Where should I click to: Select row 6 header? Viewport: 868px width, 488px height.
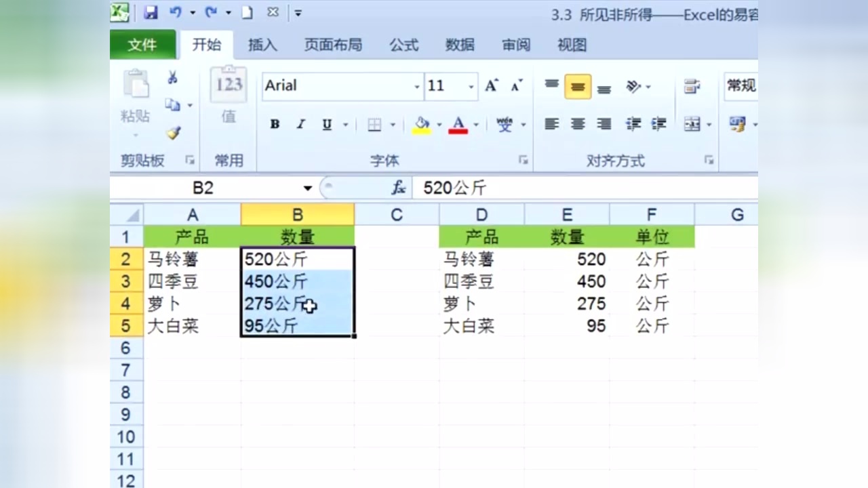click(126, 348)
